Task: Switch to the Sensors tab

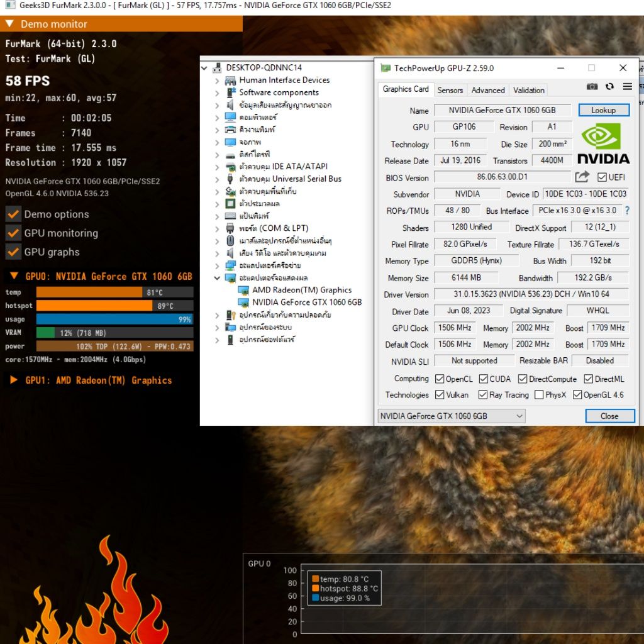Action: [x=450, y=91]
